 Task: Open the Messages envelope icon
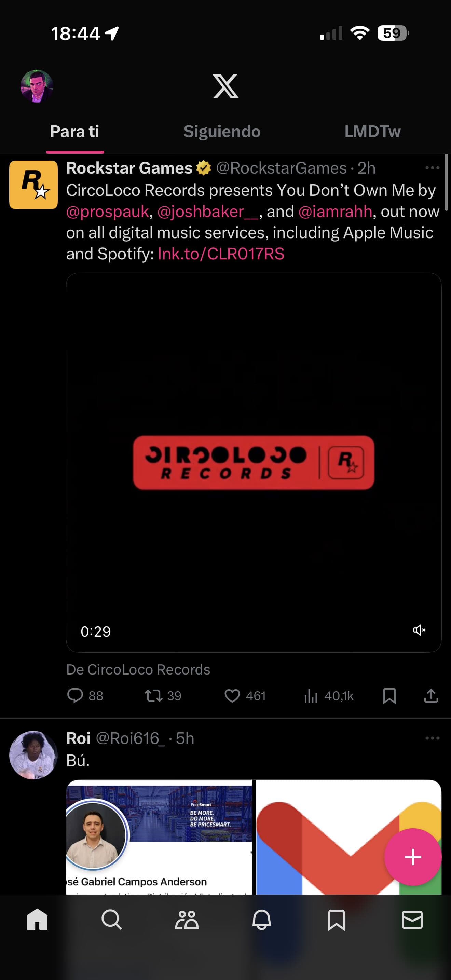(412, 920)
